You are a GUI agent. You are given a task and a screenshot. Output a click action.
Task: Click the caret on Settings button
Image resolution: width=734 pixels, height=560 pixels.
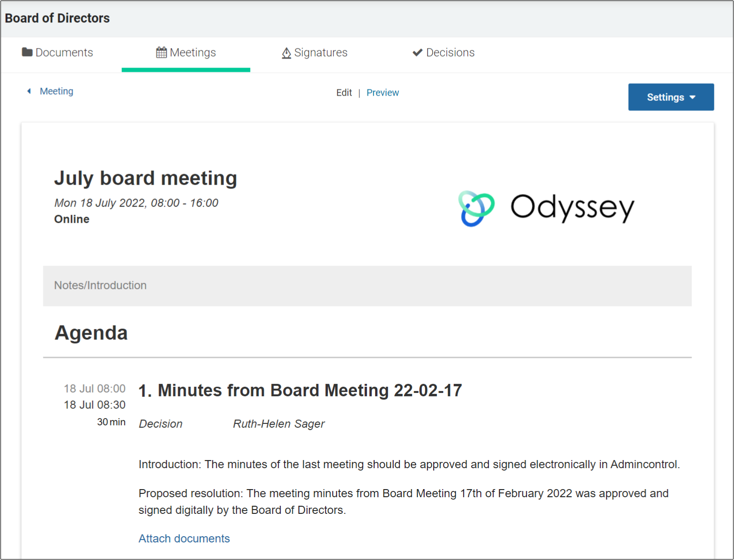tap(693, 97)
